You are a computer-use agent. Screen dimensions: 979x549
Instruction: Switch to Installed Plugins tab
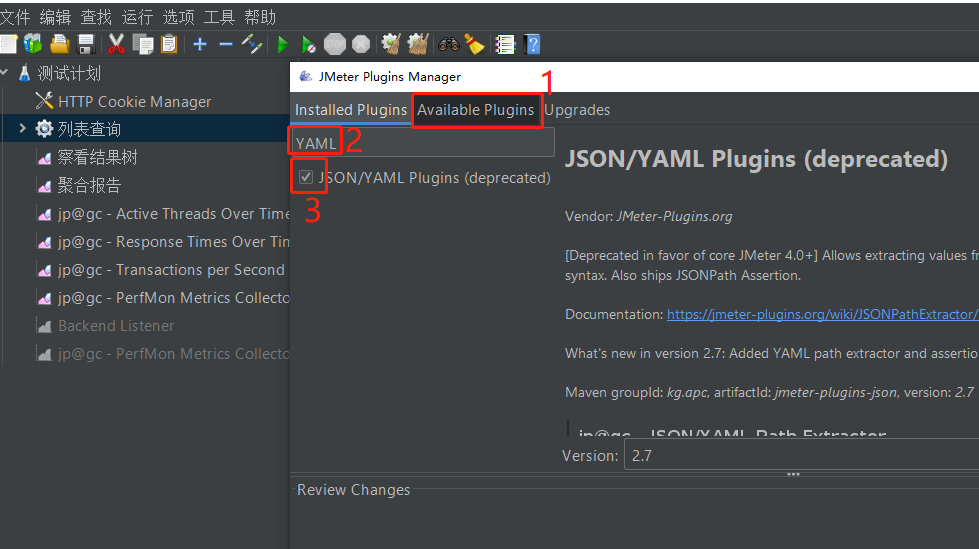coord(351,110)
